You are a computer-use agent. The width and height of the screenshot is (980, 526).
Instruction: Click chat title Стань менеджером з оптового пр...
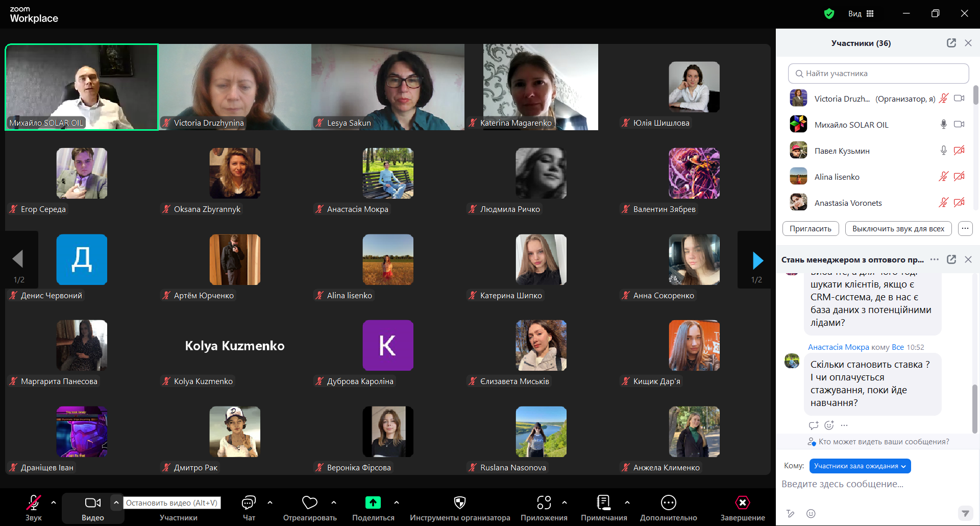[852, 259]
